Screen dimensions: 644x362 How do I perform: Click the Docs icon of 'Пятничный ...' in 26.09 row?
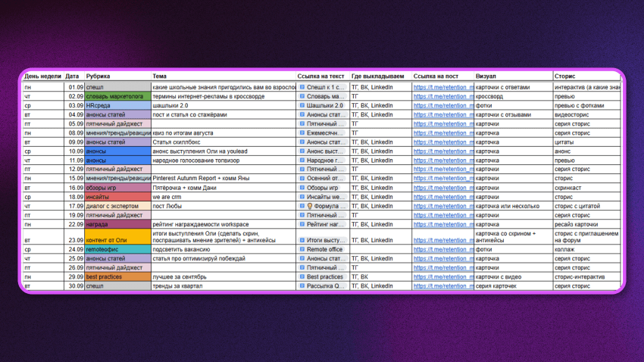tap(302, 267)
